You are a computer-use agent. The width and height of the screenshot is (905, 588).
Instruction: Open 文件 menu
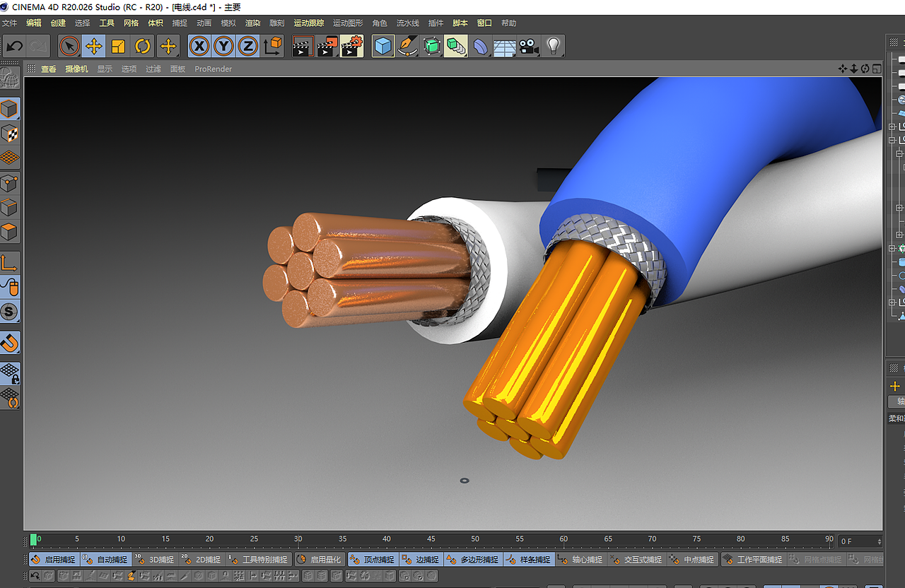pyautogui.click(x=9, y=23)
